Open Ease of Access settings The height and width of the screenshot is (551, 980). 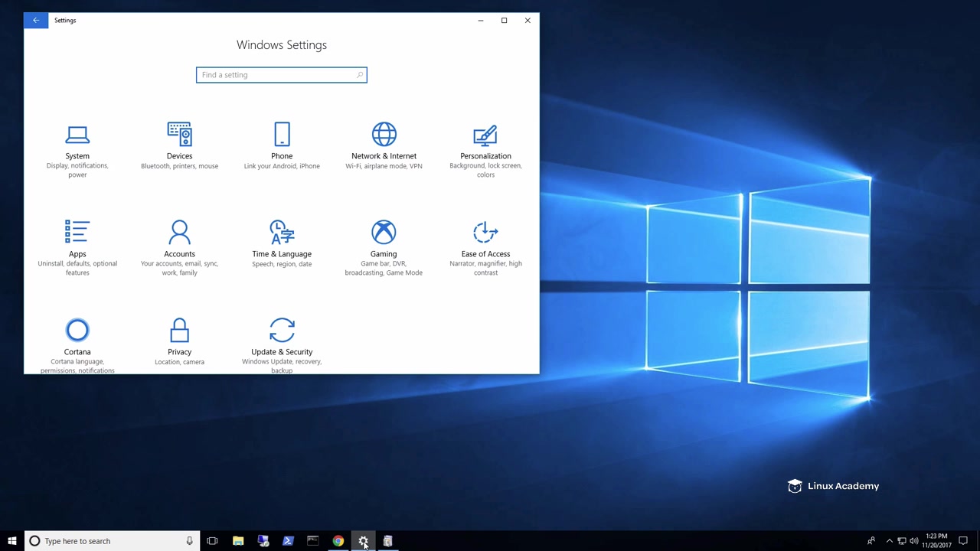tap(485, 246)
